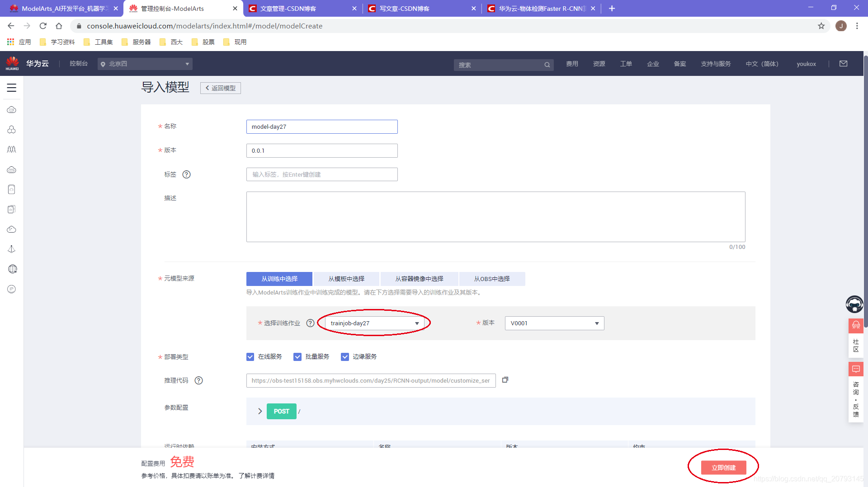Click the 名称 field with model-day27
Viewport: 868px width, 487px height.
pyautogui.click(x=322, y=126)
